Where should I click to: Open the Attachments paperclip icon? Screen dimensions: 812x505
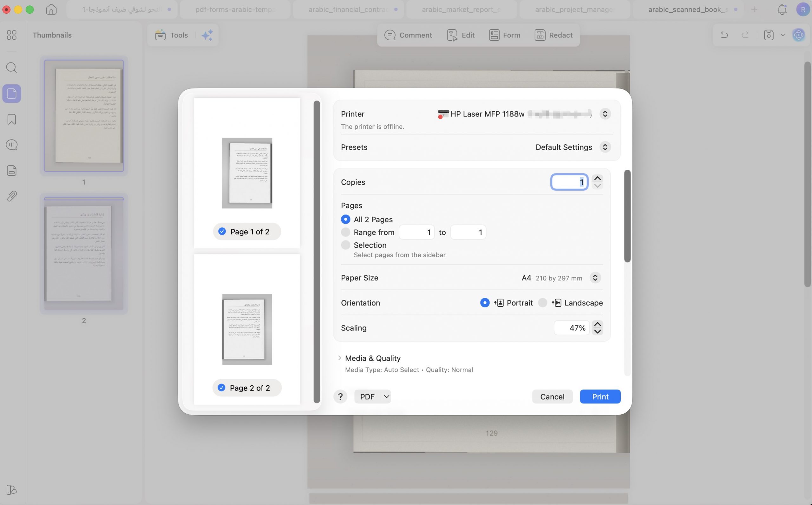tap(12, 196)
